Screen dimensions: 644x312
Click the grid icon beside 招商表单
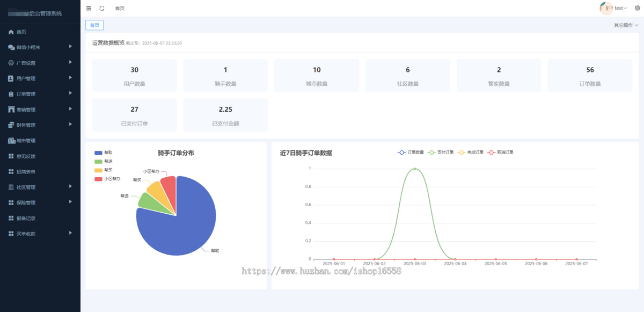pyautogui.click(x=11, y=172)
